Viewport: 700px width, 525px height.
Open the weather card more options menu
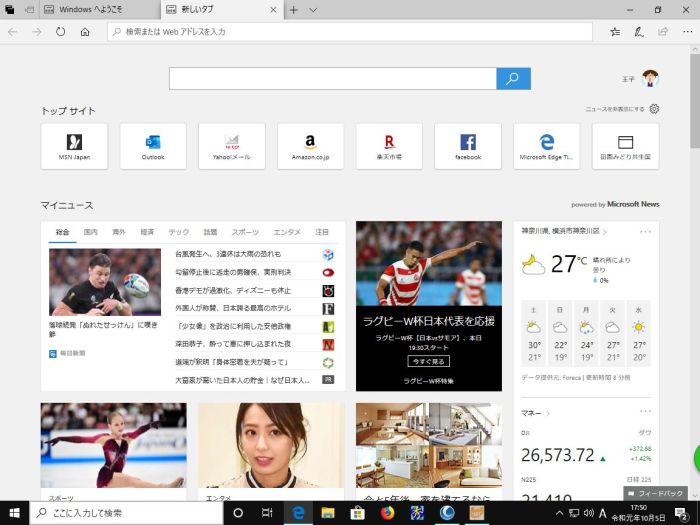(x=645, y=231)
